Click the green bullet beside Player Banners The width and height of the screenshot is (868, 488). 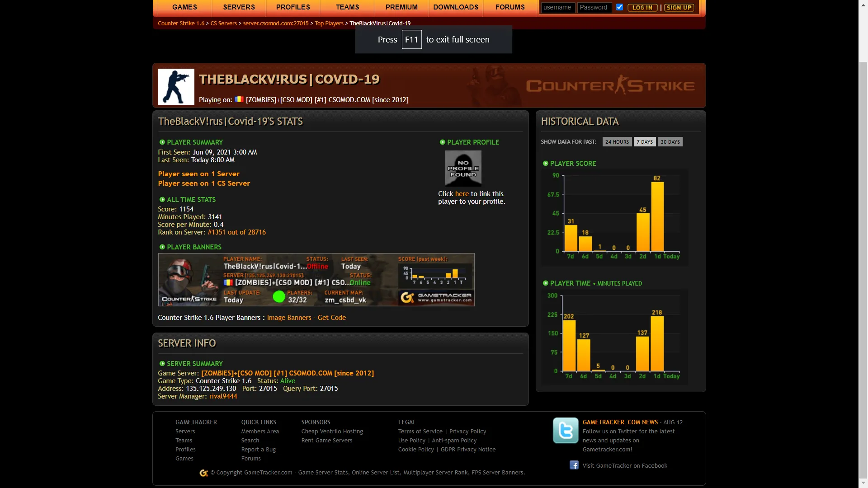(162, 247)
